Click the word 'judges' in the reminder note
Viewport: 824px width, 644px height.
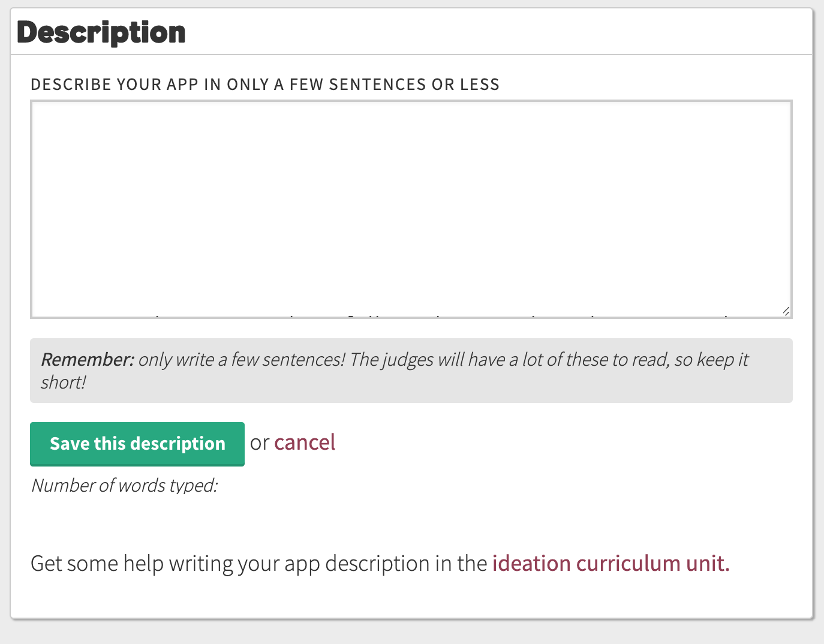point(408,359)
